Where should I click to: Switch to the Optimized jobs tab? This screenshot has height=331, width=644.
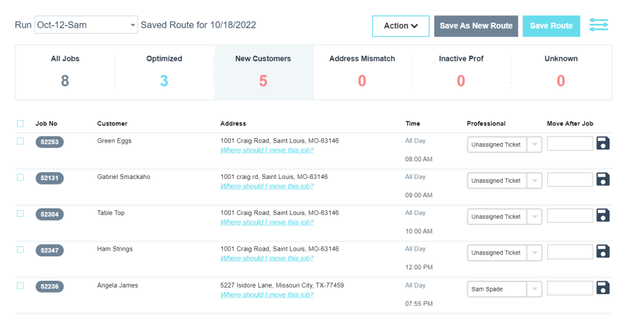coord(164,72)
